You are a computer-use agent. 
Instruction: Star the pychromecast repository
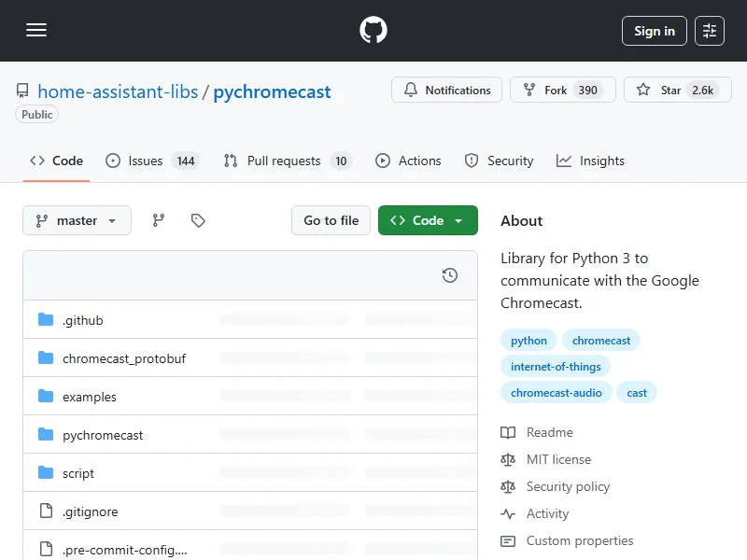(675, 91)
